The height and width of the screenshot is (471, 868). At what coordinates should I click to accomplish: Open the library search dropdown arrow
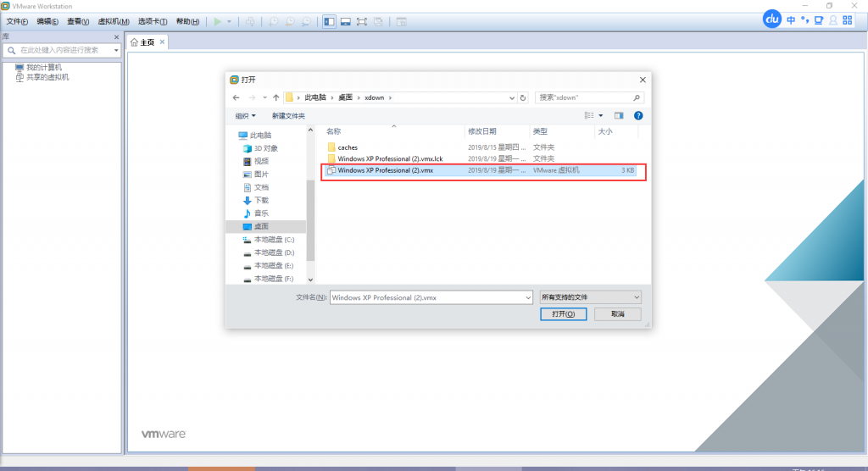pos(116,50)
